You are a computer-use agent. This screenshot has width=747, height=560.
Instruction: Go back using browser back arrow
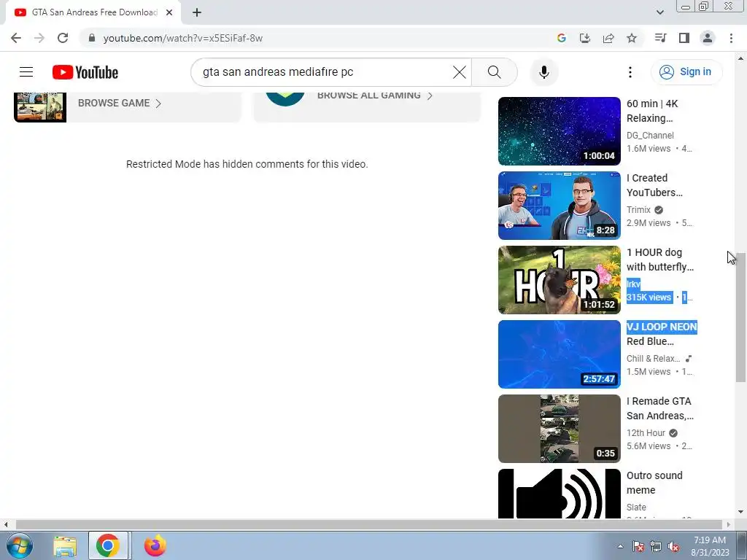pos(16,38)
